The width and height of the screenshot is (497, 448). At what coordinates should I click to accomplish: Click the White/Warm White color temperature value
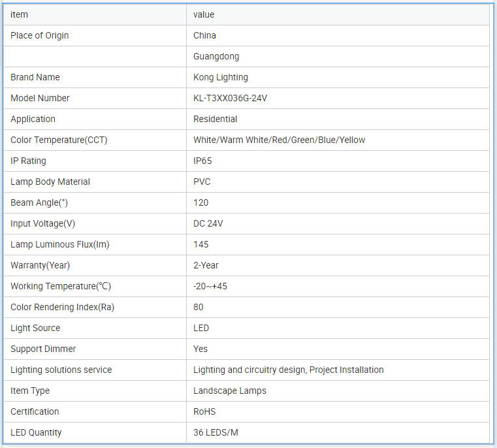(279, 140)
